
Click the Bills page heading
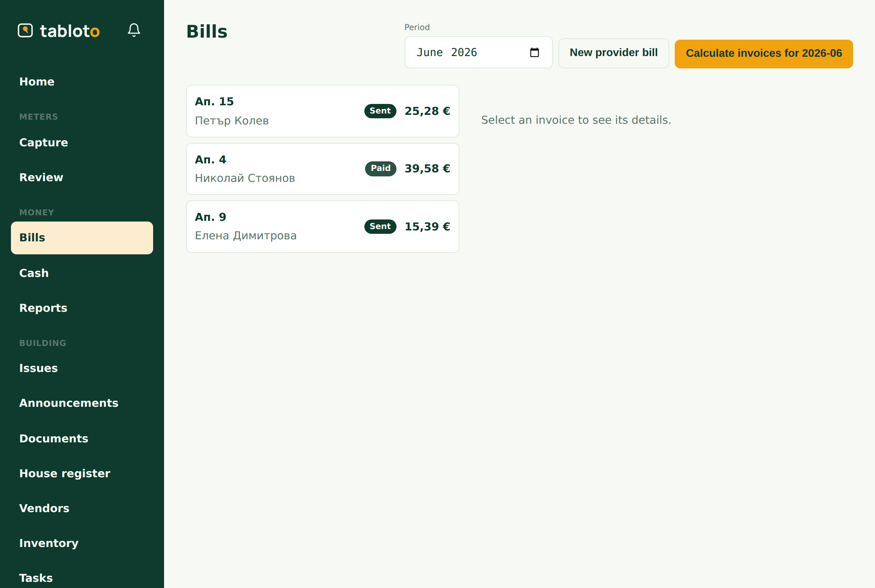[207, 31]
